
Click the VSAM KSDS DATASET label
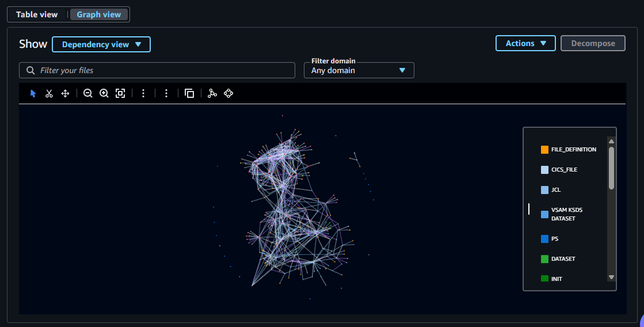click(567, 214)
